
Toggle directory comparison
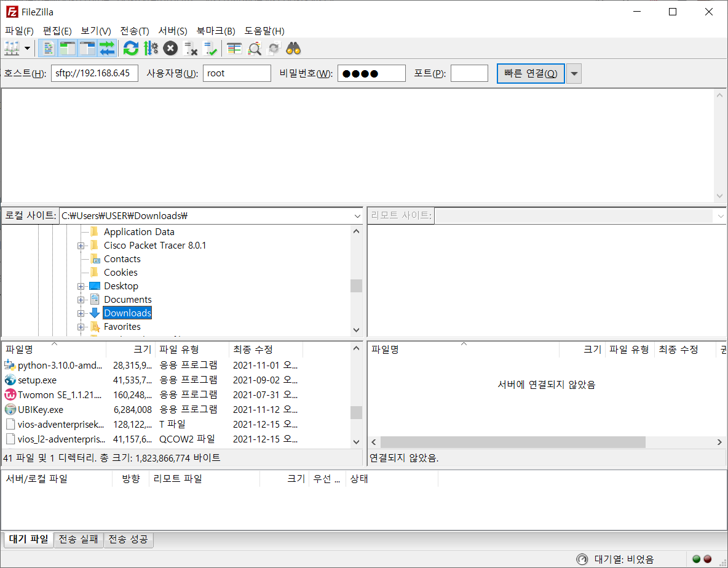(255, 49)
